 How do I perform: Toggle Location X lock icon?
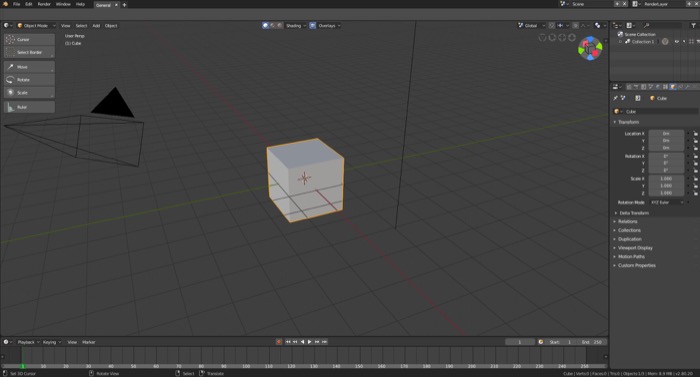[696, 134]
